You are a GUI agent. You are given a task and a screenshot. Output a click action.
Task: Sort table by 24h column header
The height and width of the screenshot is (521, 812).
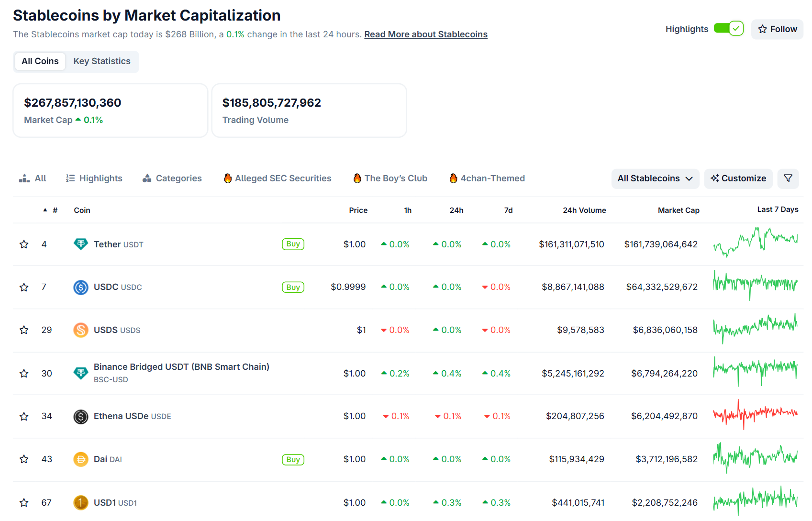point(456,210)
